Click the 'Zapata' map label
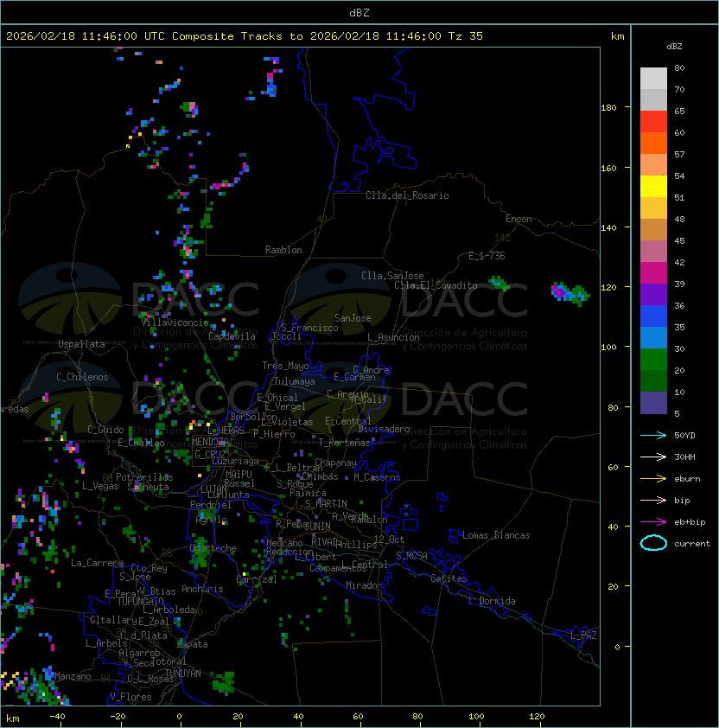The height and width of the screenshot is (728, 719). [x=192, y=644]
